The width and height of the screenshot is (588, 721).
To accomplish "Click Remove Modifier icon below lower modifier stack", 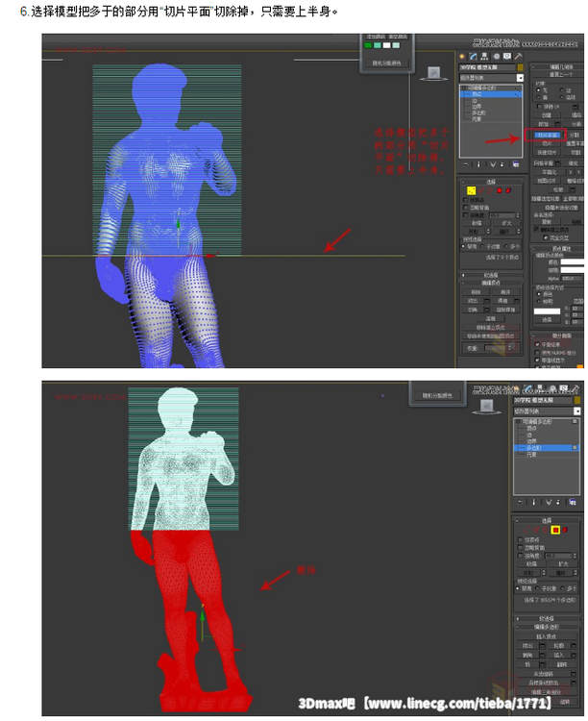I will (558, 502).
